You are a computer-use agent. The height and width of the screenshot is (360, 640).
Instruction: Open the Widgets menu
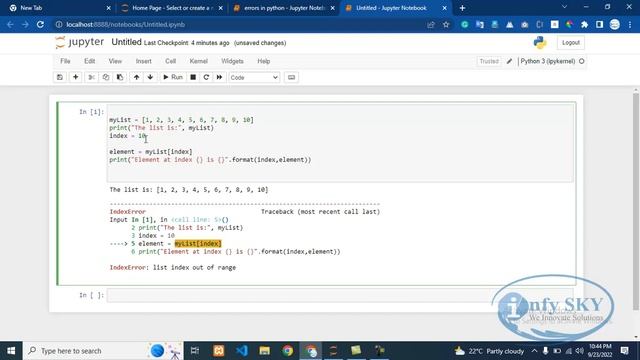(232, 61)
